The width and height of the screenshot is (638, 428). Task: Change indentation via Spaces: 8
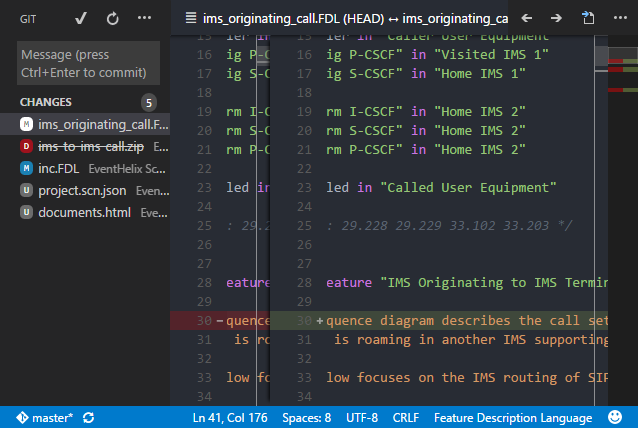[x=306, y=418]
